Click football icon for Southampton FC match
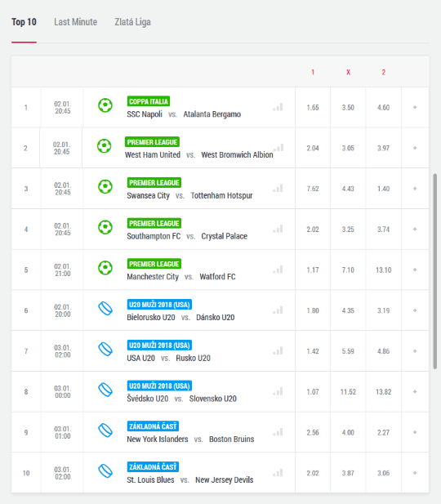This screenshot has width=441, height=504. 105,227
